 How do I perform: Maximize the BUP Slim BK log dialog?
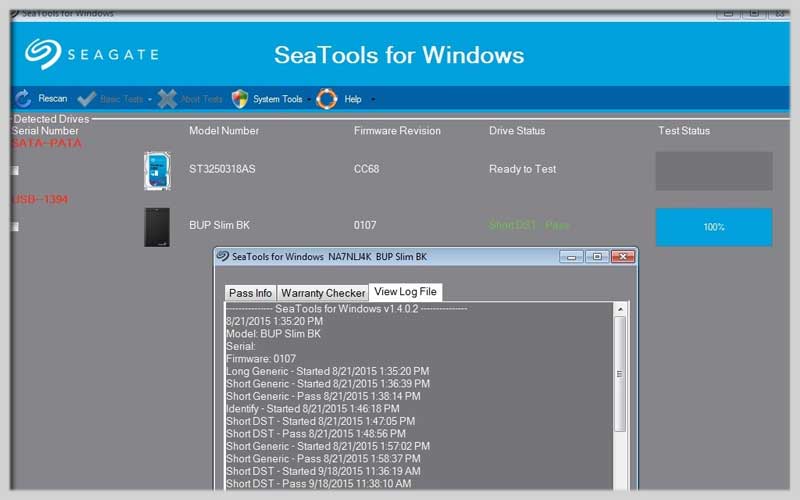[597, 257]
